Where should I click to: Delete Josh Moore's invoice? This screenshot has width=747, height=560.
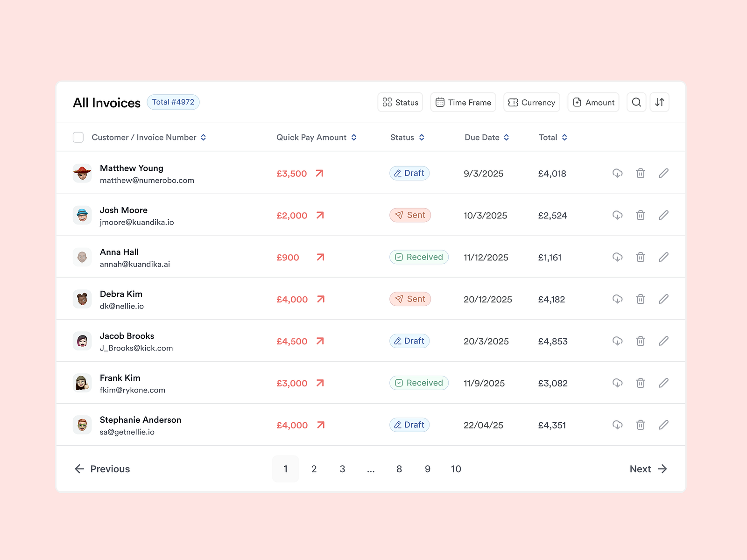(640, 215)
